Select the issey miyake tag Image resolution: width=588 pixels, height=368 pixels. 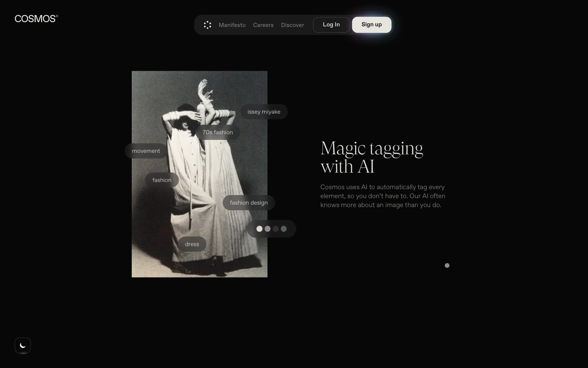pyautogui.click(x=264, y=112)
